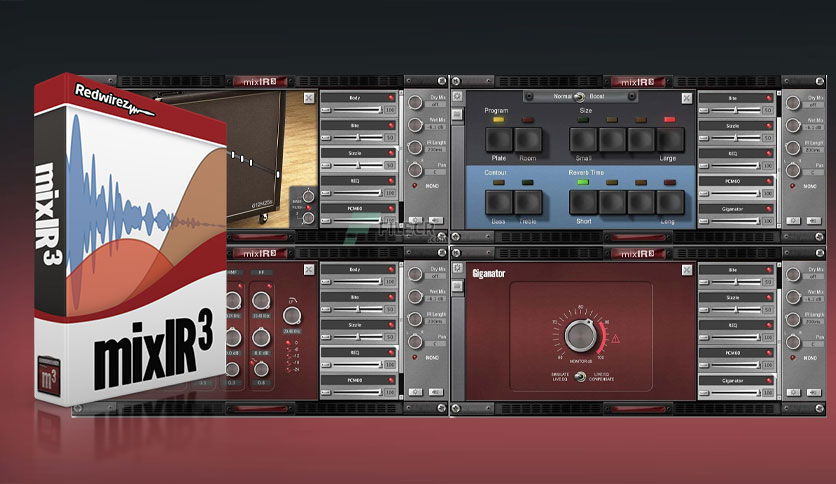Click IR Length knob in Giganator window
Viewport: 836px width, 484px height.
(x=793, y=319)
